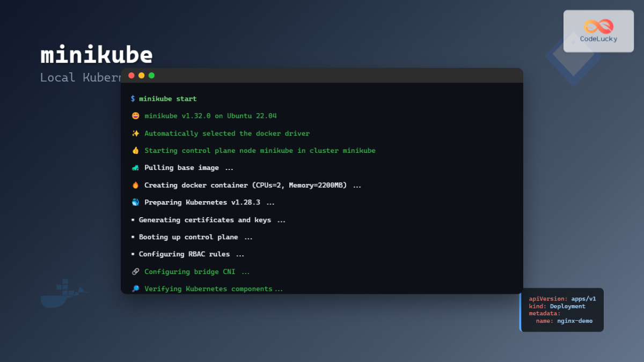Toggle the bullet beside Booting up control plane
The height and width of the screenshot is (362, 644).
click(132, 237)
